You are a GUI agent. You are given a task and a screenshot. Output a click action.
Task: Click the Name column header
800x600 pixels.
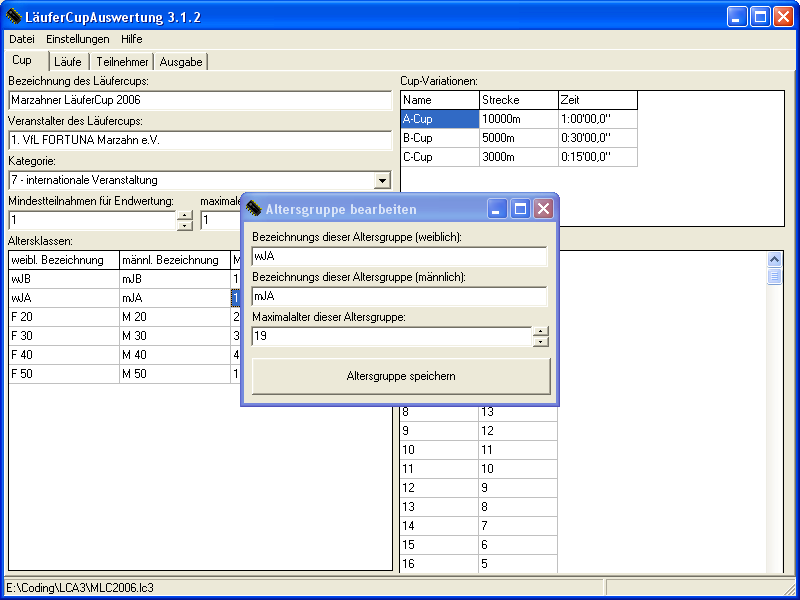point(440,100)
